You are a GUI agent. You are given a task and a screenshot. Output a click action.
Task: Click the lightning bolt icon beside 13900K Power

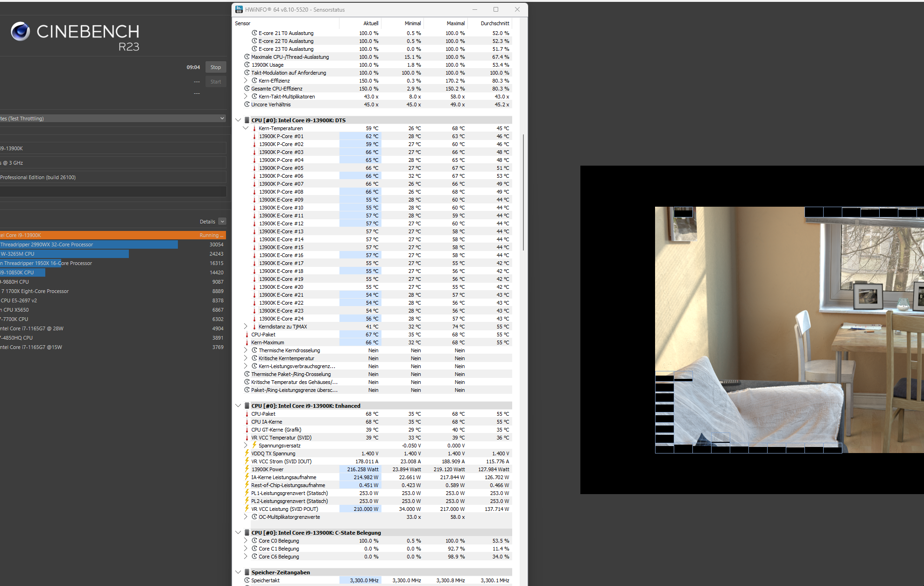pos(247,469)
